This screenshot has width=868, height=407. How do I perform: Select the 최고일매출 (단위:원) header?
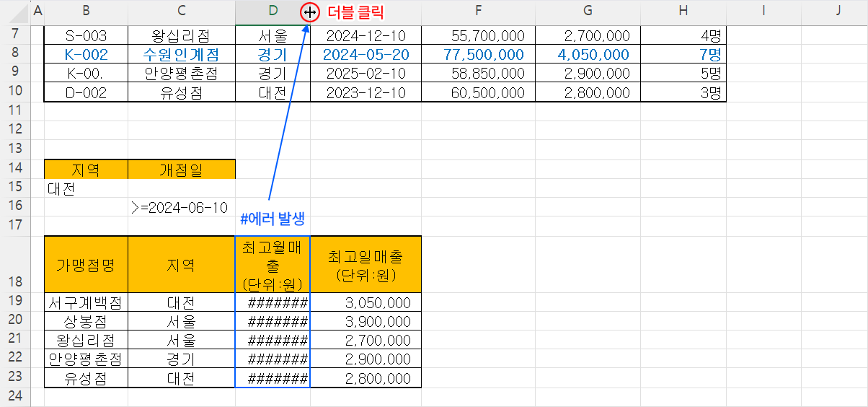pos(366,264)
